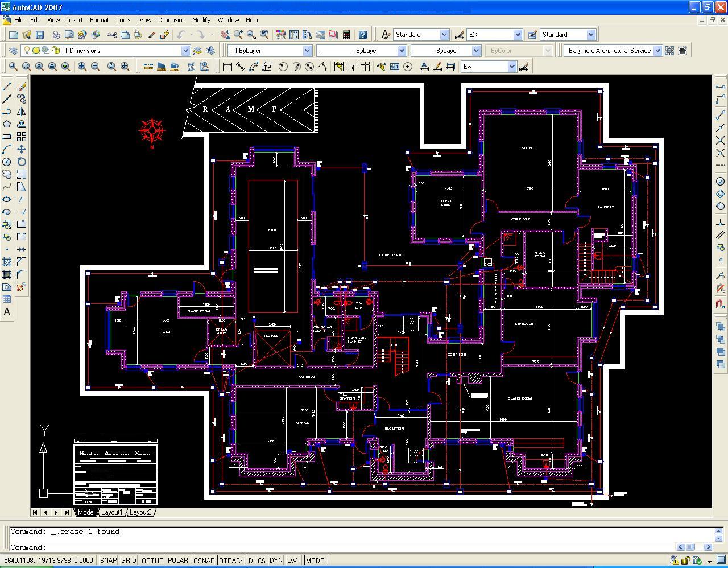The image size is (728, 568).
Task: Expand the Standard text style dropdown
Action: click(444, 35)
